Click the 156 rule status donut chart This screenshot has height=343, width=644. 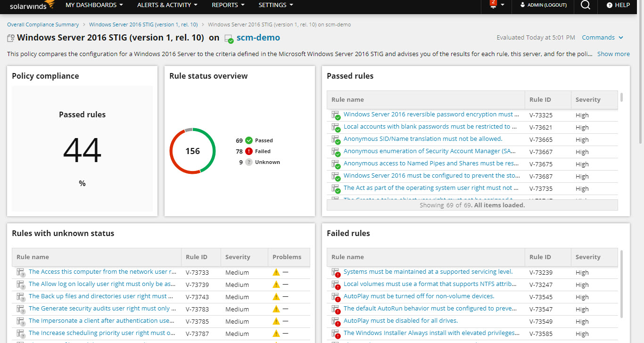pyautogui.click(x=192, y=151)
